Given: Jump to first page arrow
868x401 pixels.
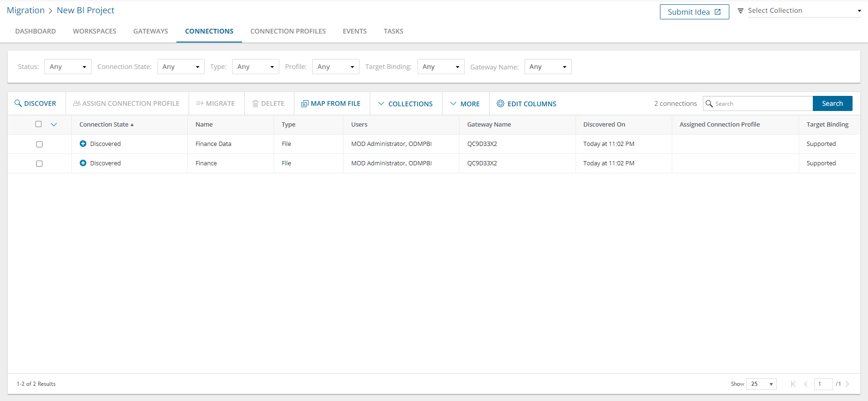Looking at the screenshot, I should click(793, 384).
